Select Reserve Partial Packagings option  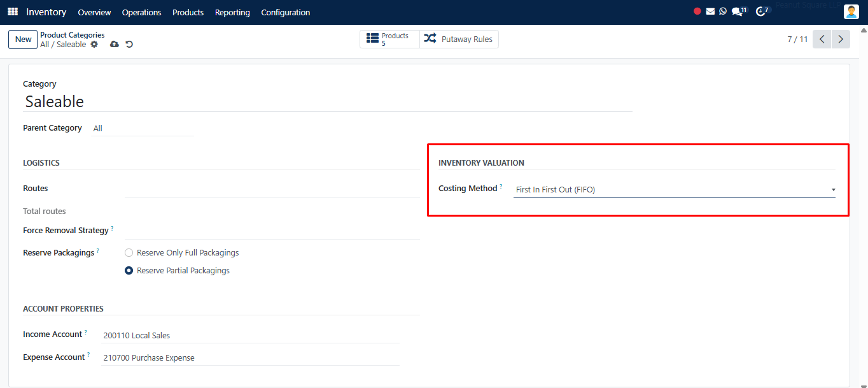pos(129,271)
